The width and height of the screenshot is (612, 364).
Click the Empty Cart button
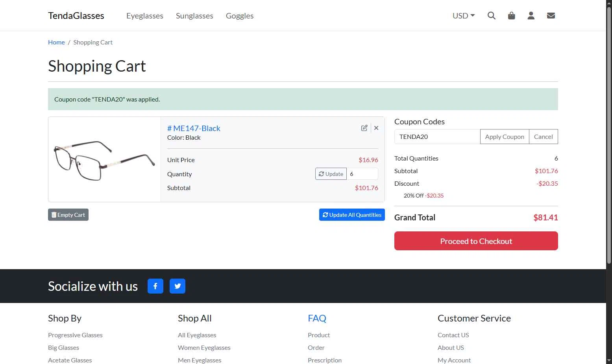tap(68, 215)
